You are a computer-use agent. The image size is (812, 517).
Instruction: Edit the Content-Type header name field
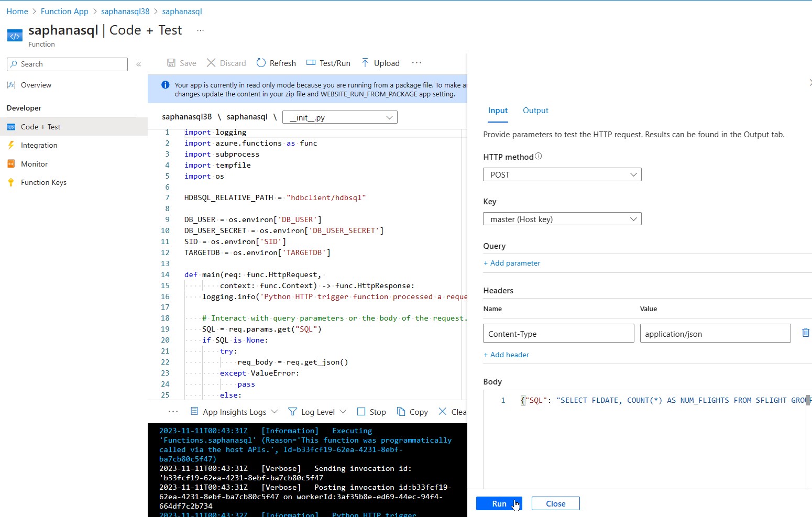(558, 333)
